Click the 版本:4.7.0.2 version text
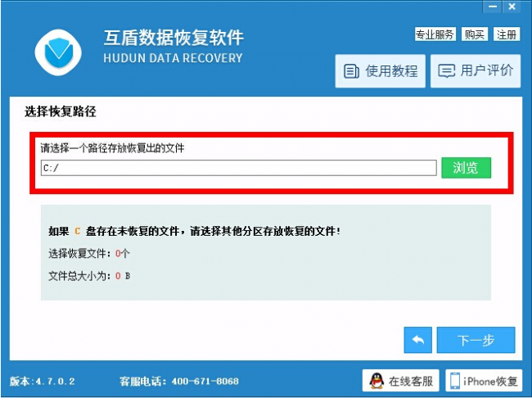 click(x=43, y=381)
